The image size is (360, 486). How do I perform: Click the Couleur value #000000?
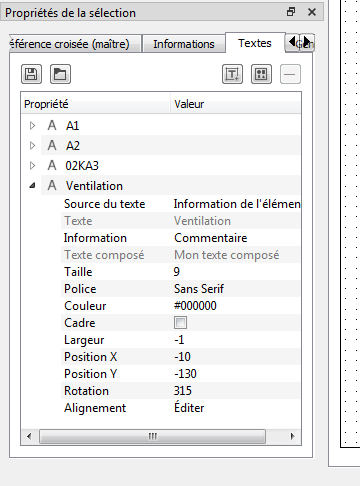pyautogui.click(x=195, y=306)
